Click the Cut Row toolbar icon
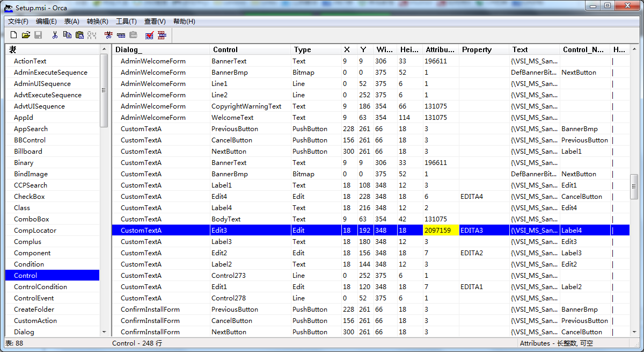 tap(108, 35)
